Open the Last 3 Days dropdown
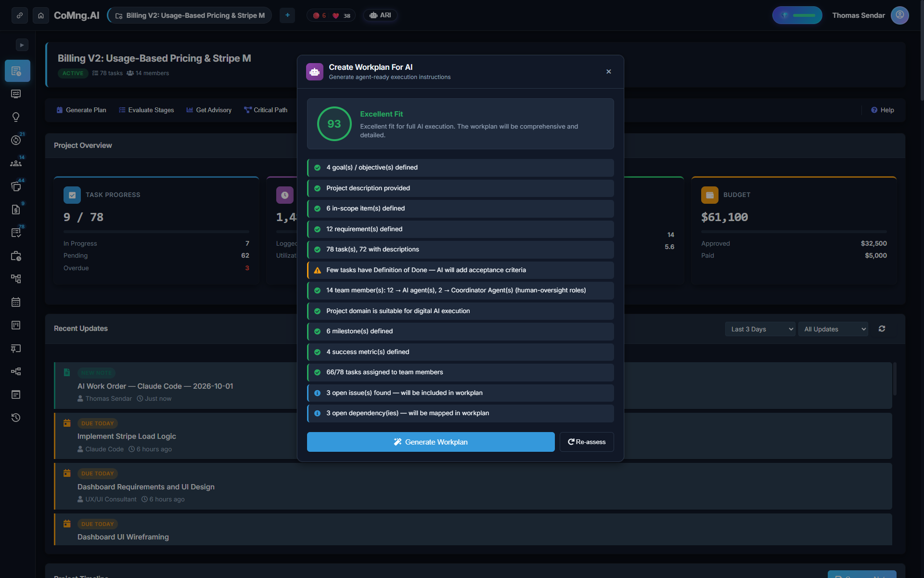 tap(760, 329)
